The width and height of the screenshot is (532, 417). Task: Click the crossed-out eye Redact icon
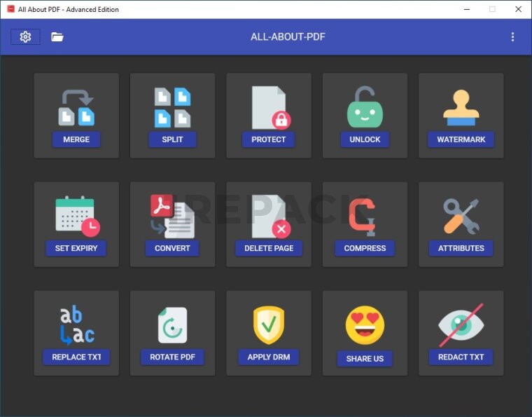(x=461, y=324)
